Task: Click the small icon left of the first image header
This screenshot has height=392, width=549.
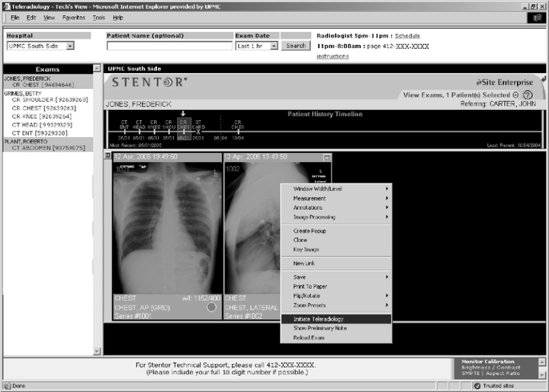Action: click(x=108, y=156)
